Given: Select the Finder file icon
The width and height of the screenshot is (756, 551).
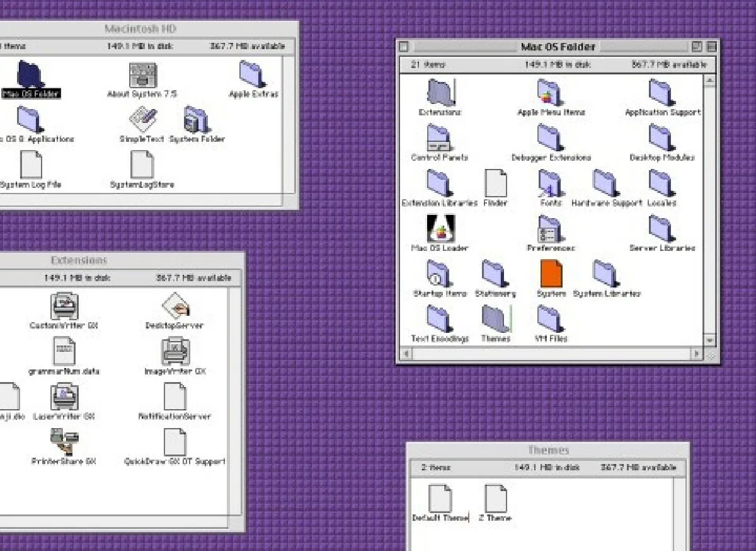Looking at the screenshot, I should pyautogui.click(x=495, y=183).
